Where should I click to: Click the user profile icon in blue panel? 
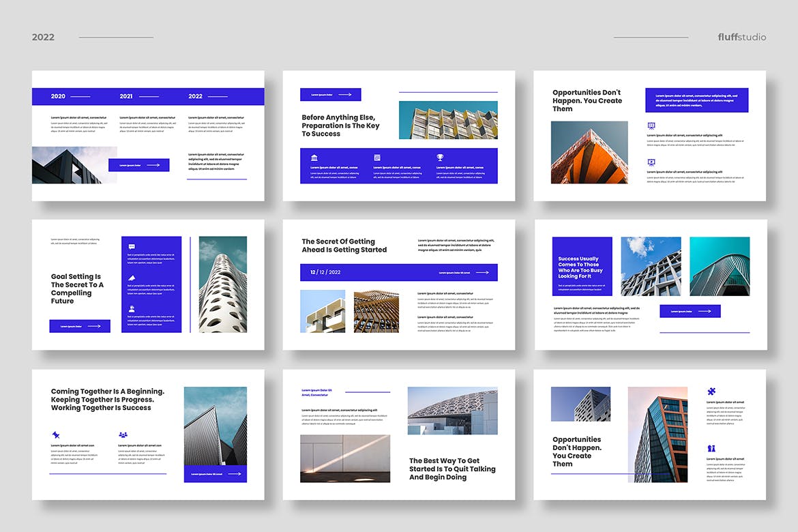pyautogui.click(x=132, y=308)
